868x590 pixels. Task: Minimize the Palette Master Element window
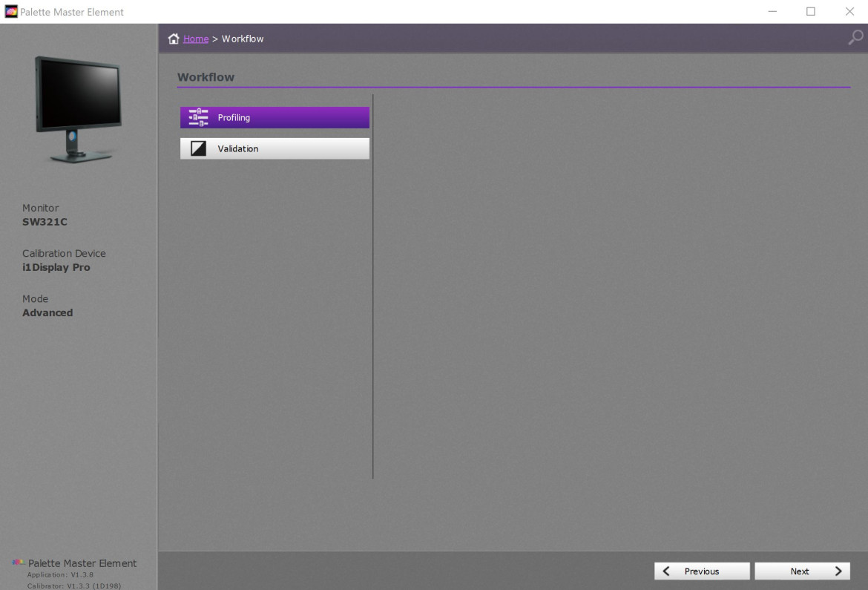click(x=772, y=12)
